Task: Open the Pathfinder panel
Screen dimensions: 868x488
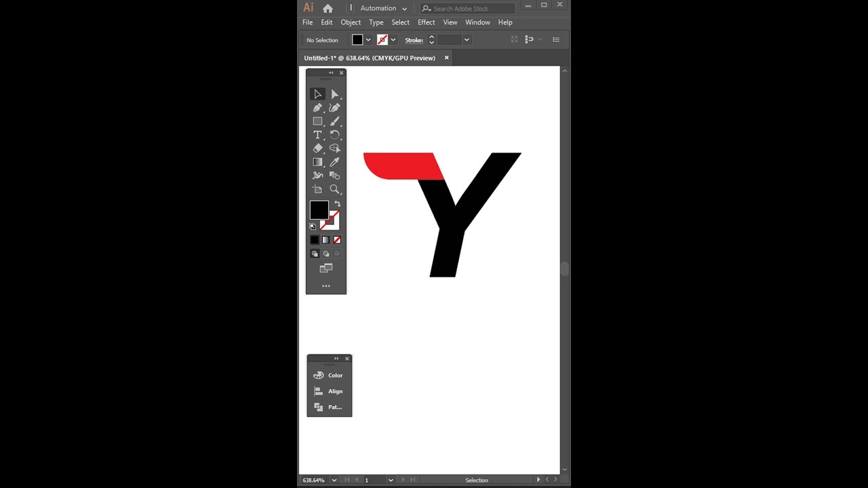Action: point(329,407)
